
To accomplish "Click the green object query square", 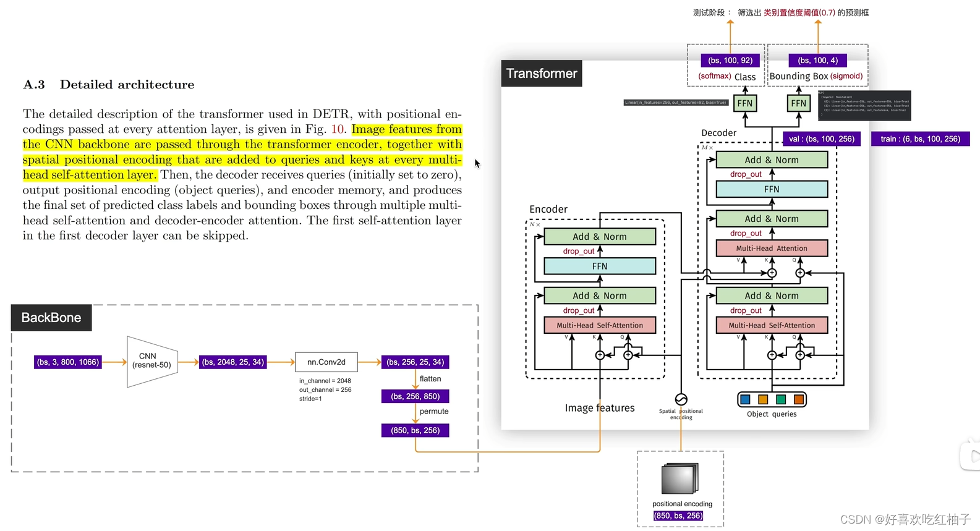I will [x=781, y=399].
